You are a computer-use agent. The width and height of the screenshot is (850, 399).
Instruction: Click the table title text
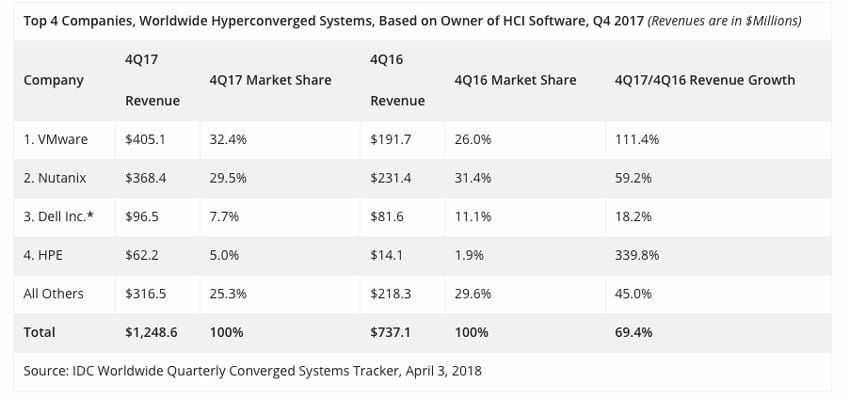coord(413,21)
